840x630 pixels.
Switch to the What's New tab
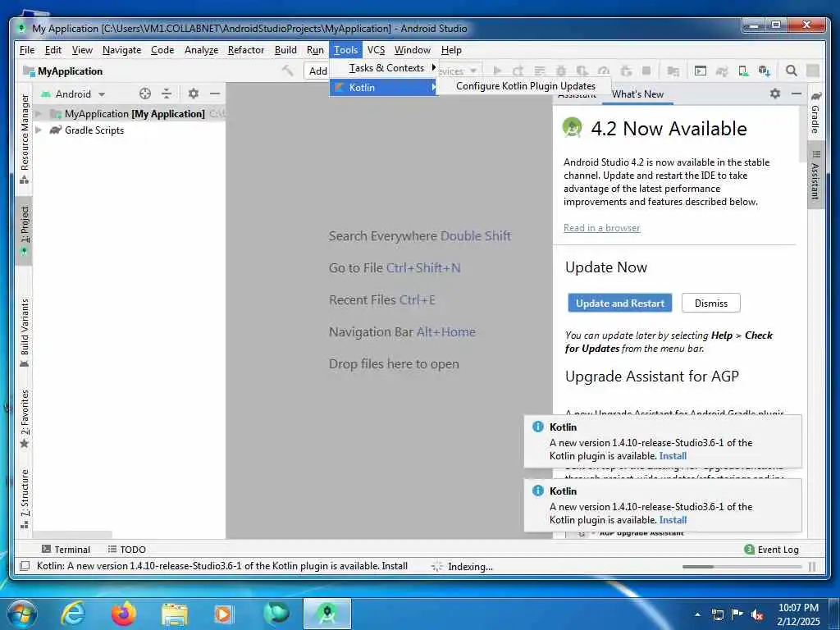(x=637, y=94)
